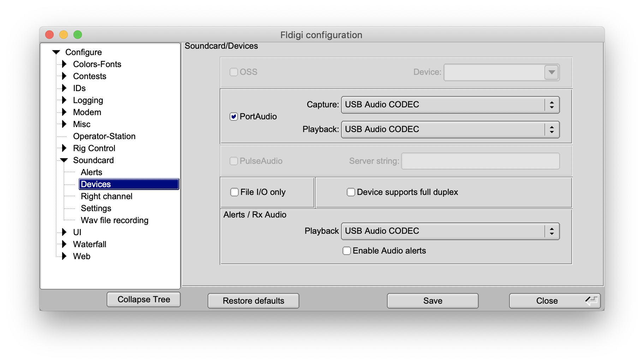The height and width of the screenshot is (363, 644).
Task: Expand the Web branch
Action: pyautogui.click(x=64, y=256)
